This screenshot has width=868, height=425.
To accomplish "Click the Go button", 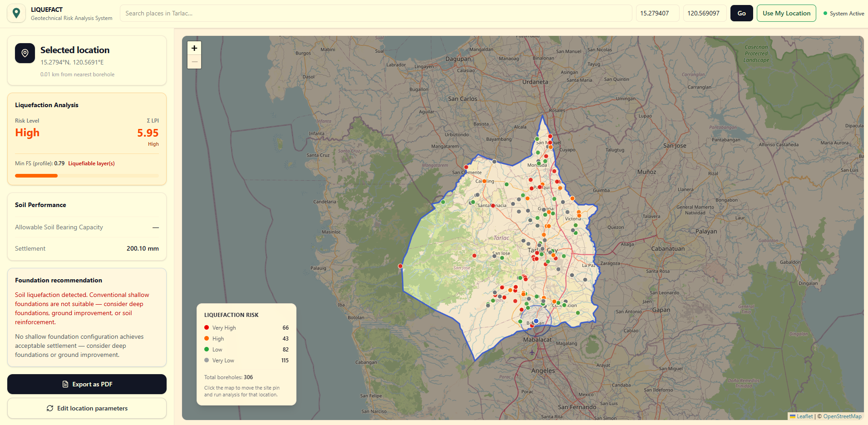I will pyautogui.click(x=741, y=13).
